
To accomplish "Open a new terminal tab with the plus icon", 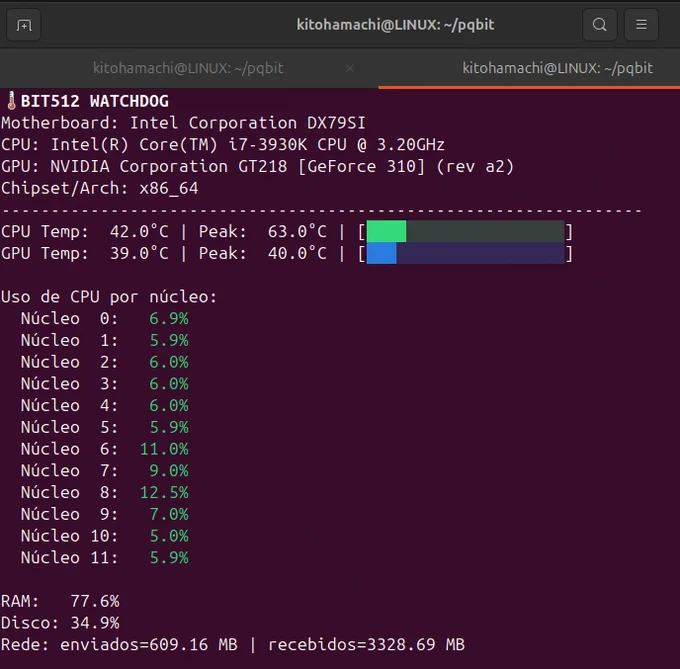I will click(24, 25).
